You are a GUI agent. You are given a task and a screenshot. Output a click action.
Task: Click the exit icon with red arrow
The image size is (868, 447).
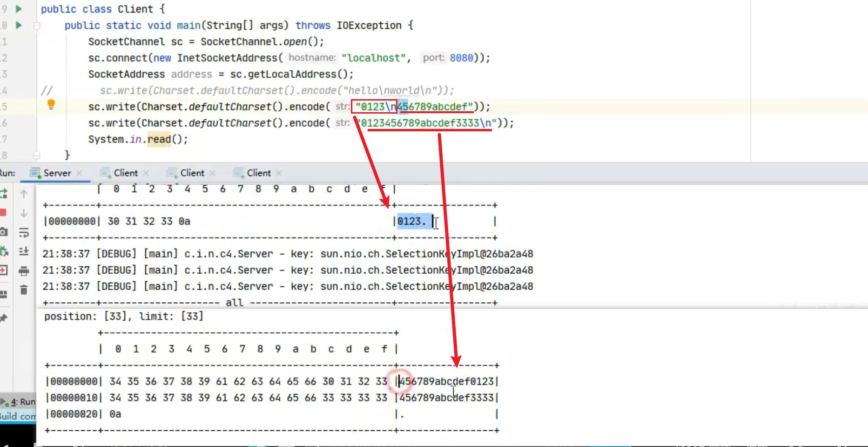pos(3,271)
